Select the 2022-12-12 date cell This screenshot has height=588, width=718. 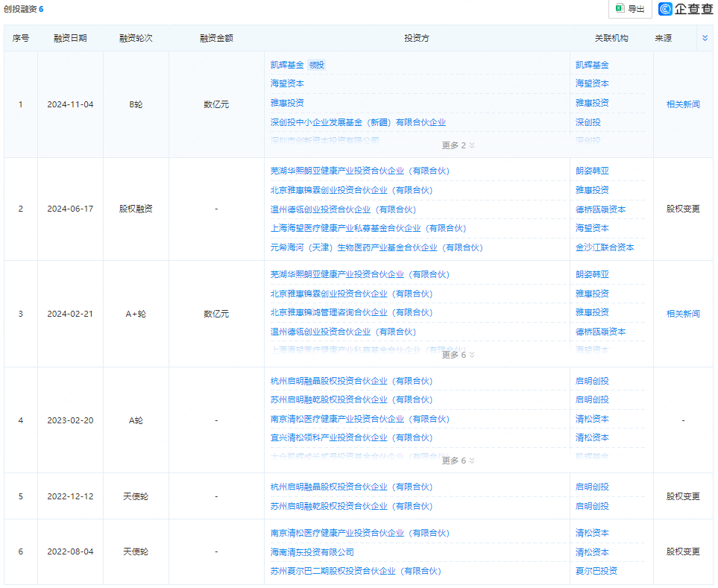point(70,496)
